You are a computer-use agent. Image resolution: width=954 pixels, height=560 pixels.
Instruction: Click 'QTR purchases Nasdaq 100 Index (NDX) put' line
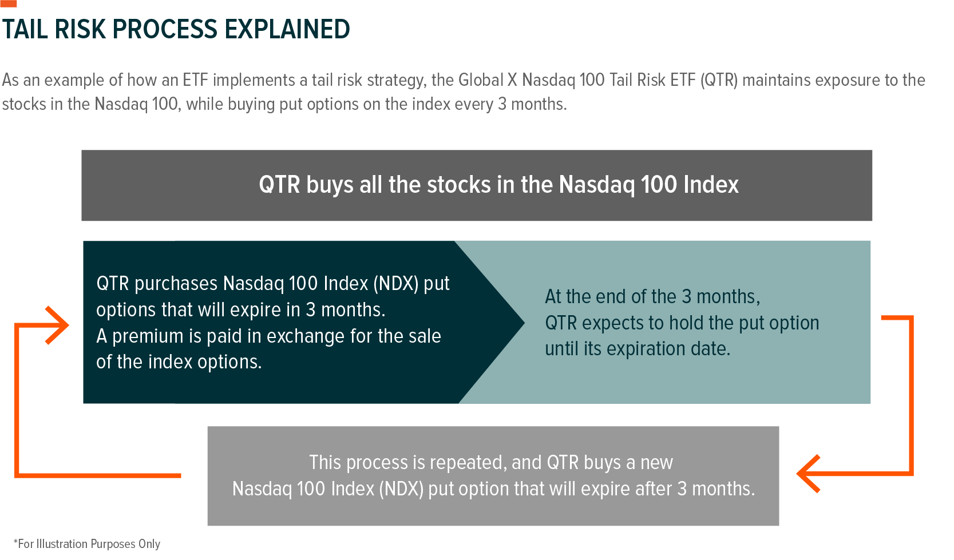[273, 283]
